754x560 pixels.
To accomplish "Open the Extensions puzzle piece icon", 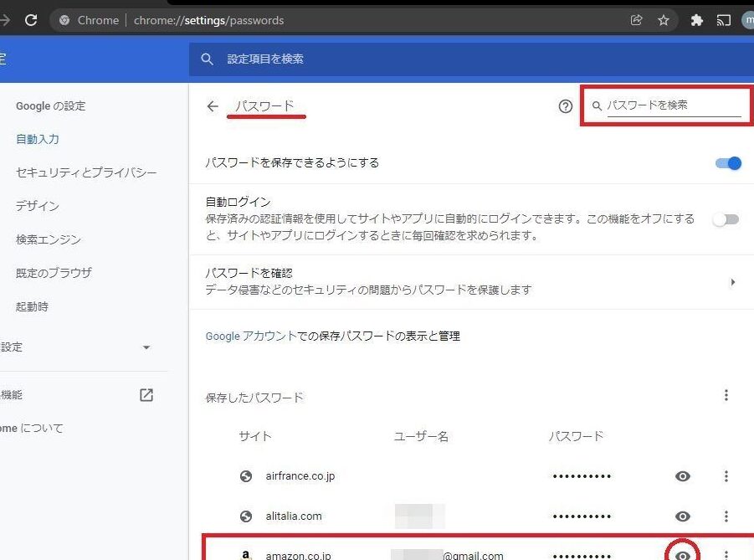I will [696, 20].
